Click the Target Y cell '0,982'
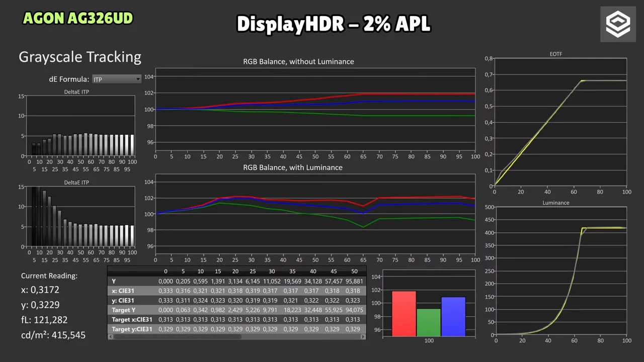The image size is (644, 362). pyautogui.click(x=218, y=310)
